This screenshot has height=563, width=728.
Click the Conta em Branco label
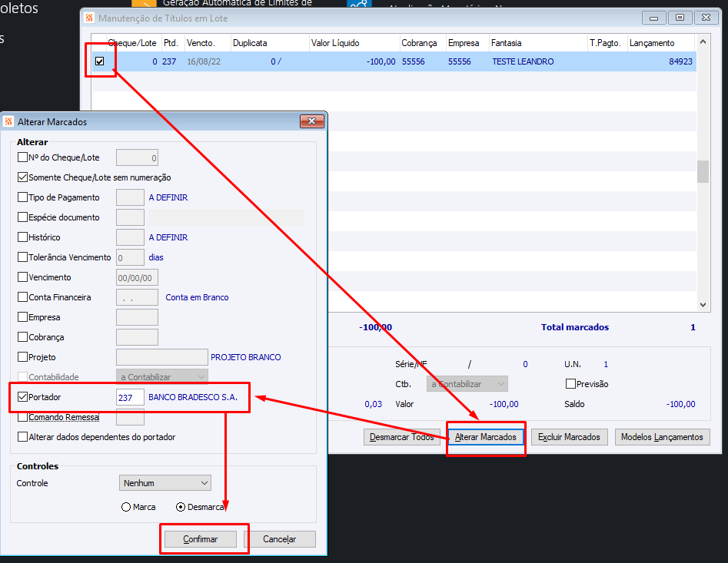coord(197,297)
